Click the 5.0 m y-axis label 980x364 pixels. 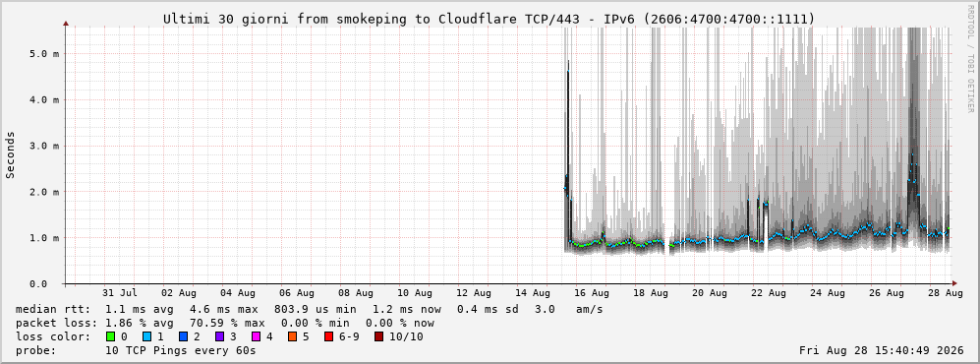(44, 54)
